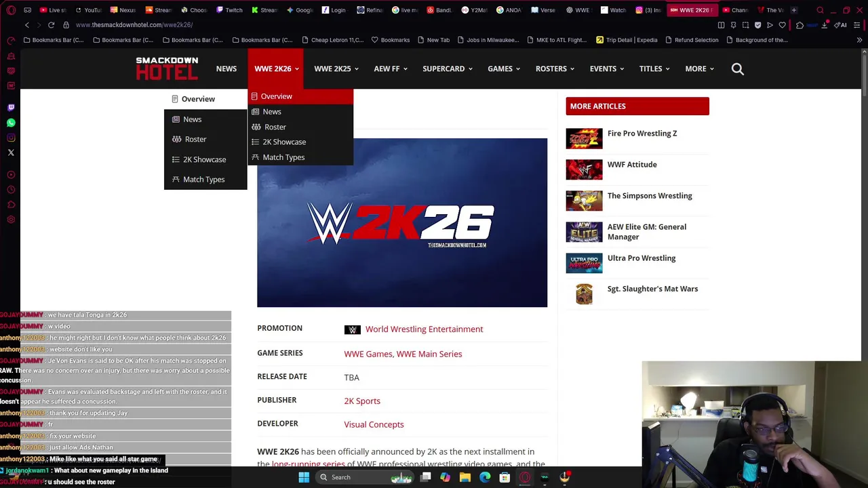Select Overview in WWE 2K26 dropdown menu

click(300, 96)
